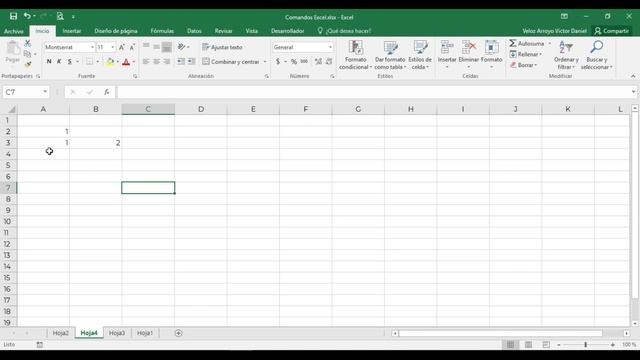Switch to the Fórmulas tab
The width and height of the screenshot is (640, 360).
[162, 31]
